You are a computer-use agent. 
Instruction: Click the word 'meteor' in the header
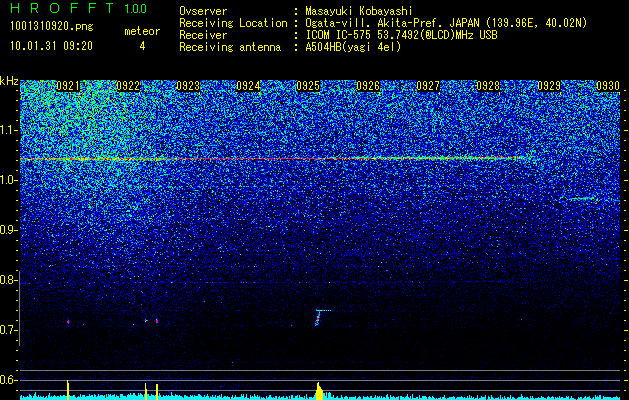tap(142, 31)
